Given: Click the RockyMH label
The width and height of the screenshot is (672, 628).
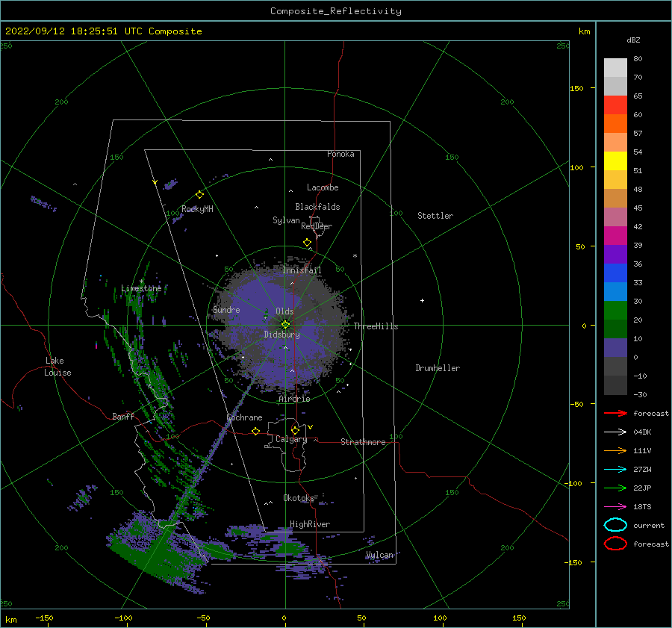Looking at the screenshot, I should (197, 209).
